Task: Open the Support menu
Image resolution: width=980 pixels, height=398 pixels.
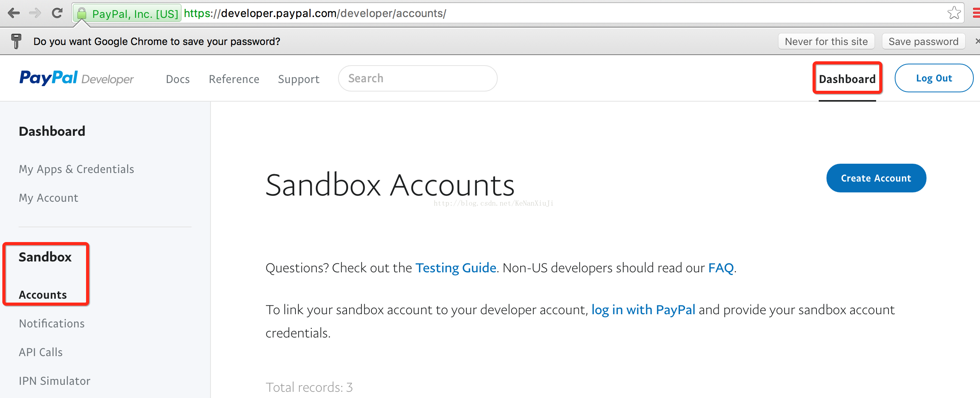Action: [x=298, y=79]
